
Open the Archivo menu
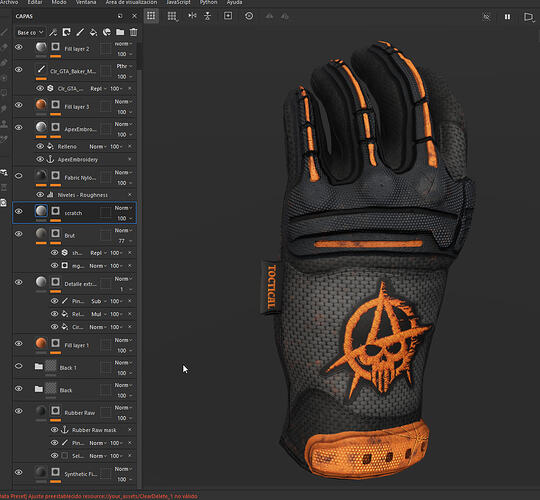point(9,2)
